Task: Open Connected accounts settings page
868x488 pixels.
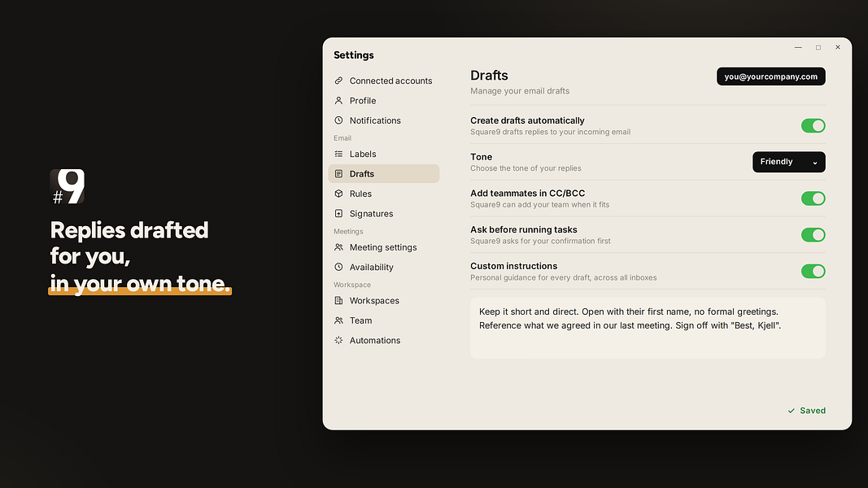Action: (384, 81)
